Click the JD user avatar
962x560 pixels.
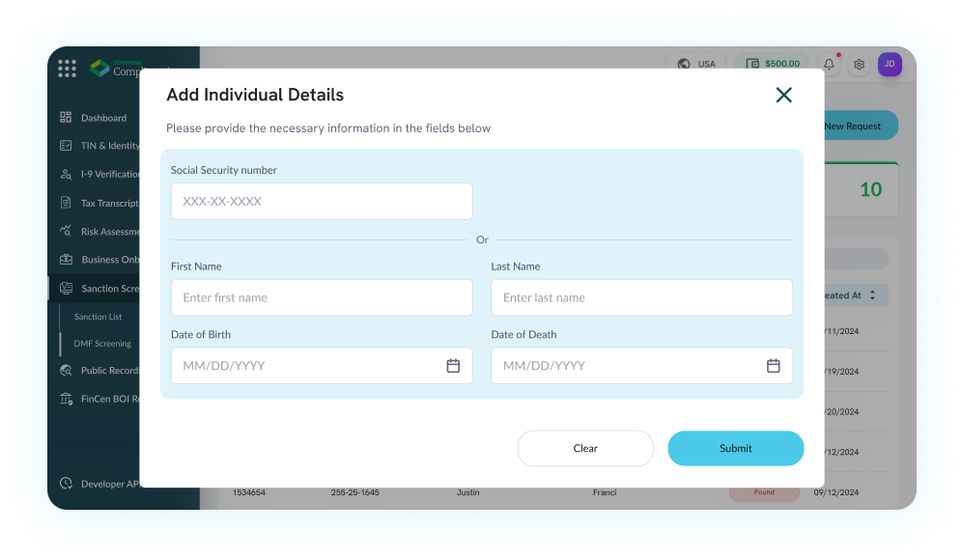pyautogui.click(x=890, y=64)
